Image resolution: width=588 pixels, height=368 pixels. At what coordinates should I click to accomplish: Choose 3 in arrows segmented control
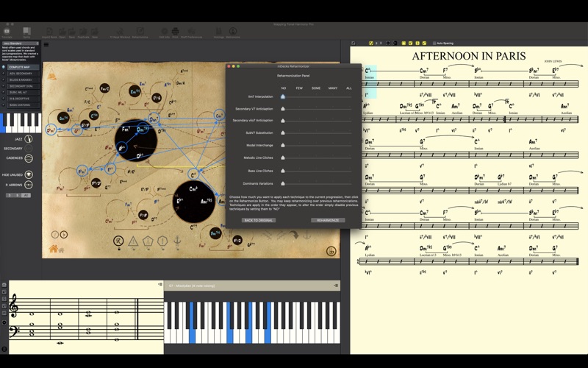[10, 195]
